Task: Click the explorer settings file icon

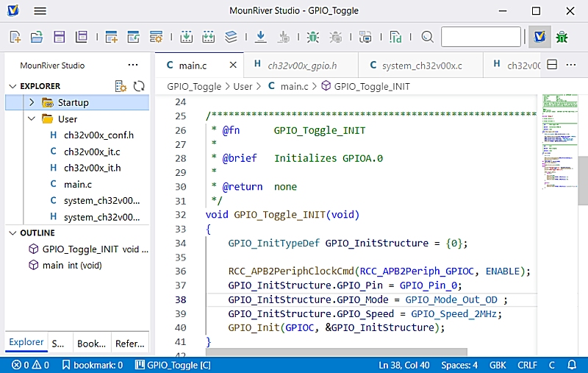Action: click(121, 86)
